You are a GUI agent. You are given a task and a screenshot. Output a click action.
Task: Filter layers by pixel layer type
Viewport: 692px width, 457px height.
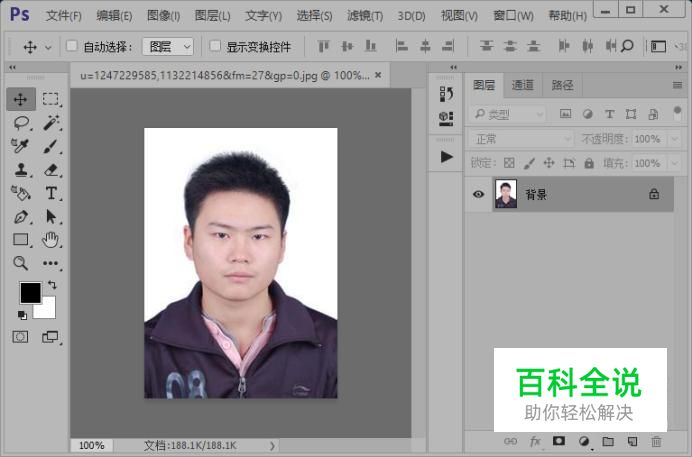pos(565,114)
